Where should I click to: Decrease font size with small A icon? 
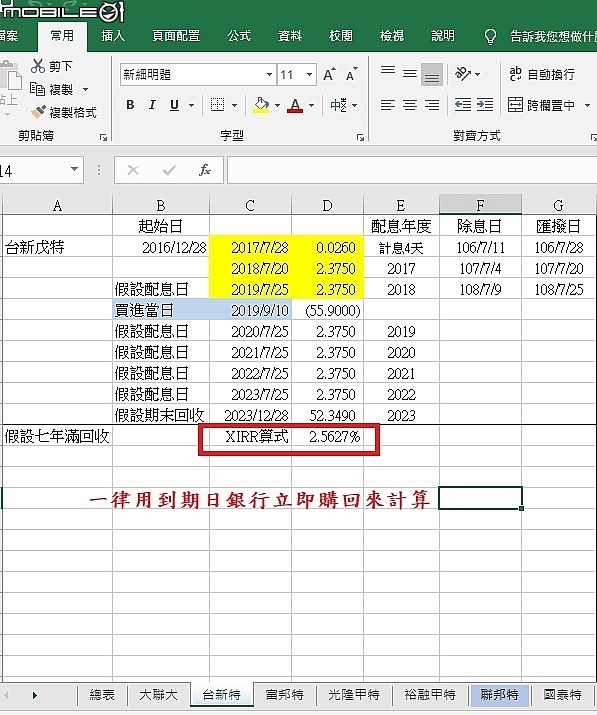click(351, 74)
